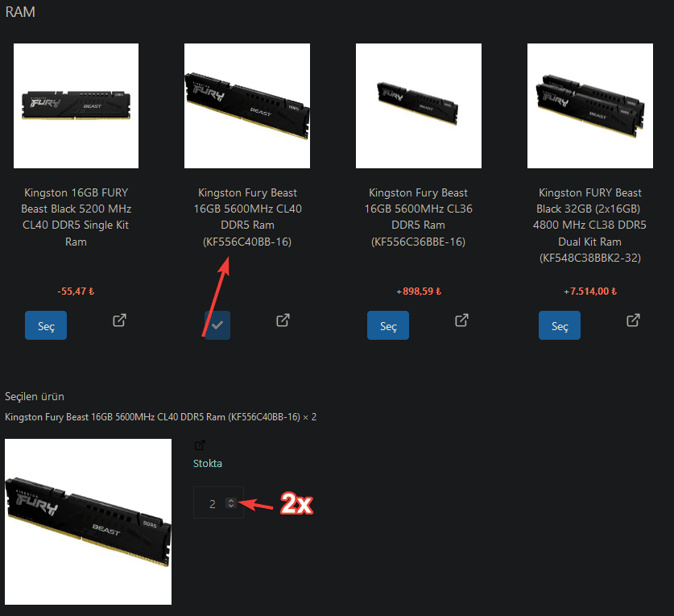
Task: Choose the 32GB dual kit via Seç button
Action: point(560,325)
